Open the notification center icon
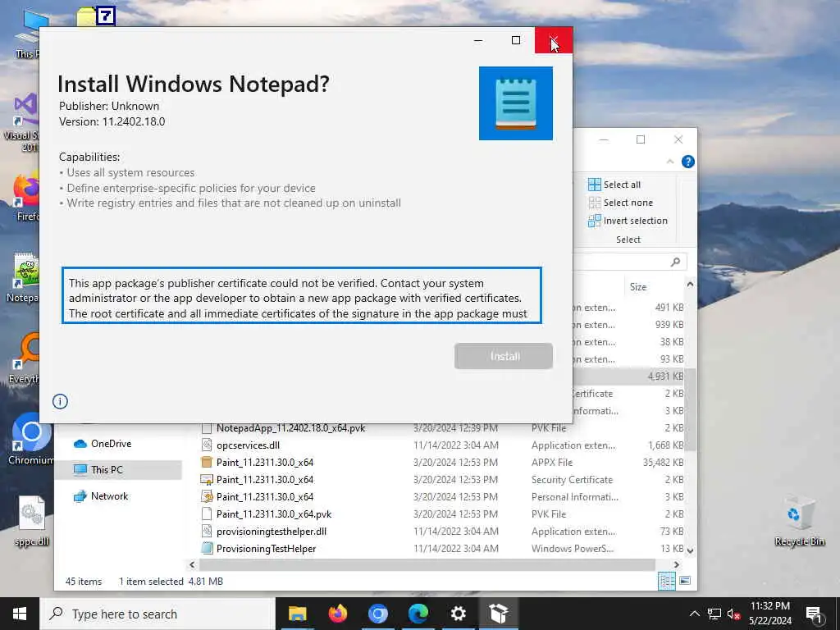Viewport: 840px width, 630px height. tap(814, 614)
